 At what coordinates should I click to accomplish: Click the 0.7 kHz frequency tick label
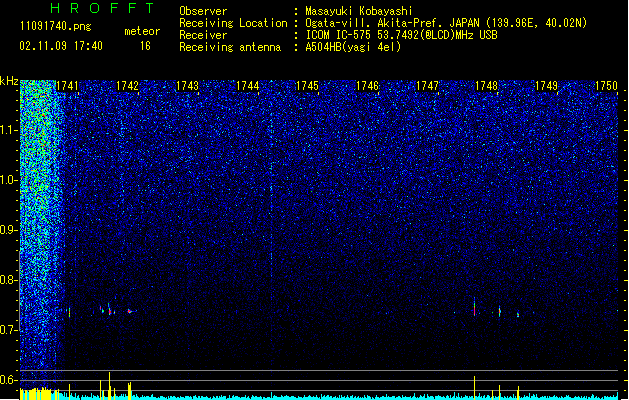point(9,330)
